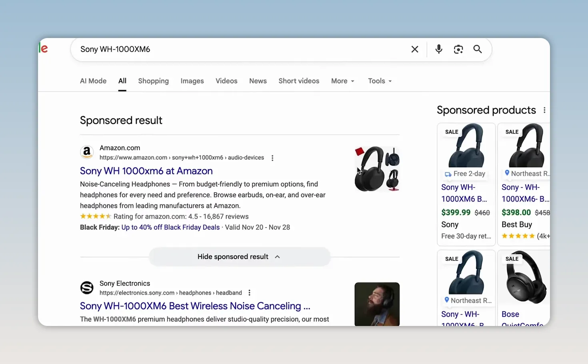Open Sony WH 1000xm6 at Amazon link
Viewport: 588px width, 364px height.
[146, 171]
